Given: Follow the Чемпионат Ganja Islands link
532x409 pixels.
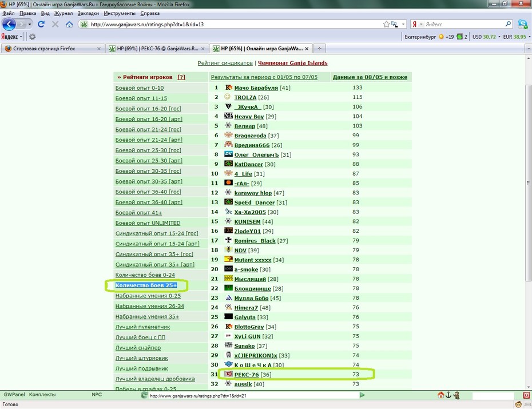Looking at the screenshot, I should (x=292, y=63).
